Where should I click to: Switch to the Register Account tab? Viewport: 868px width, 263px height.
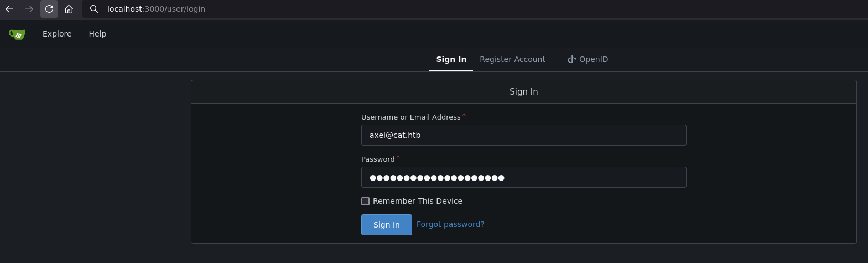(x=512, y=59)
